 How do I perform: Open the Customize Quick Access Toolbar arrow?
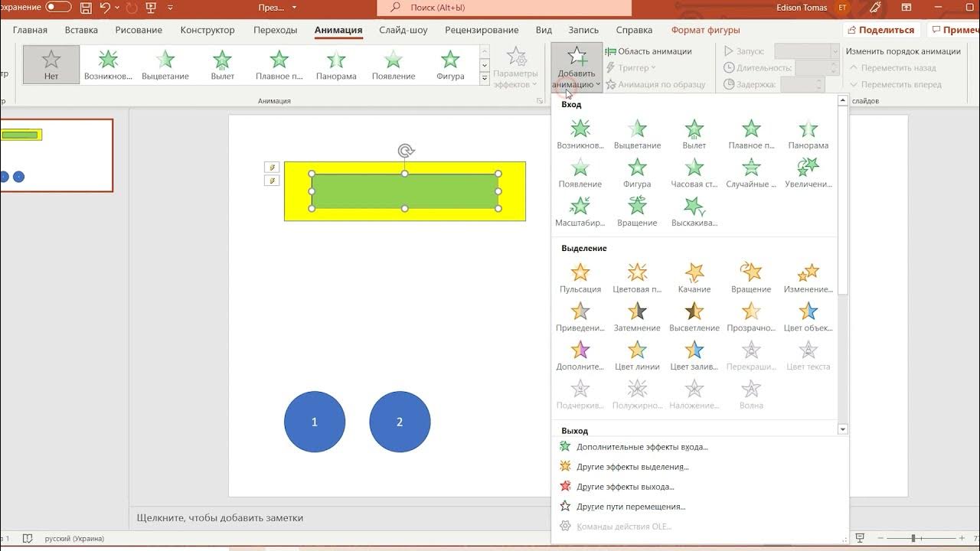tap(170, 8)
